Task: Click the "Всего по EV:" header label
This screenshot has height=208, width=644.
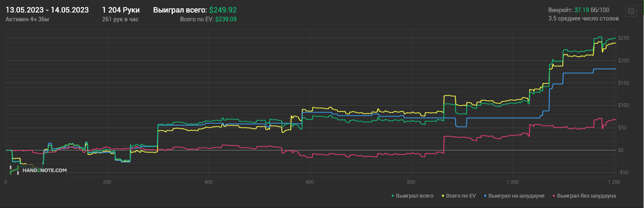Action: [197, 19]
